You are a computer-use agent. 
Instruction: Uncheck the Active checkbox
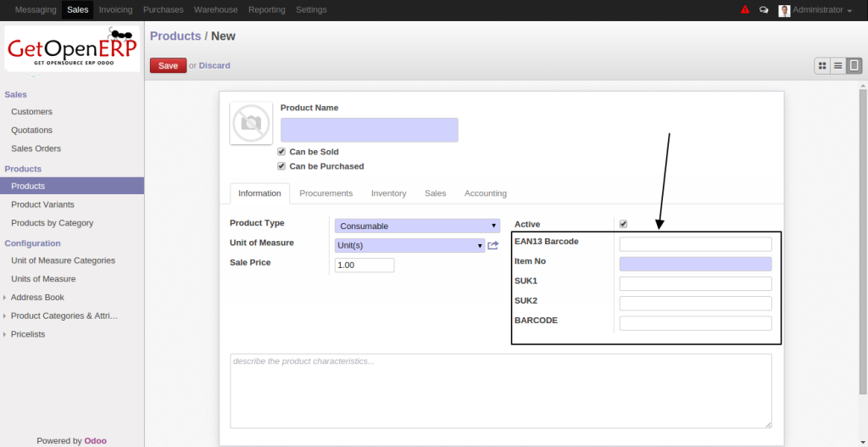[624, 224]
